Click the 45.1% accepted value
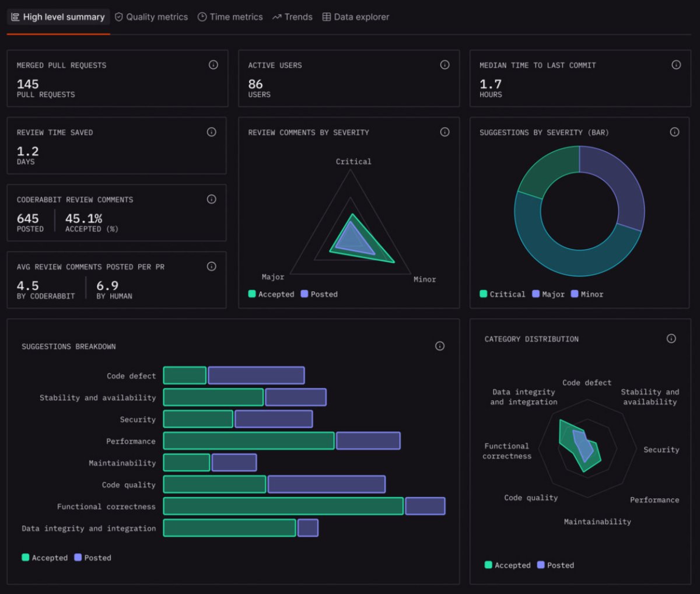Viewport: 700px width, 594px height. click(83, 218)
